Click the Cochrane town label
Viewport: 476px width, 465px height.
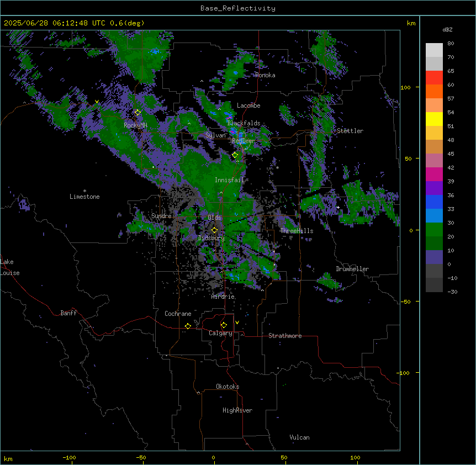[178, 314]
